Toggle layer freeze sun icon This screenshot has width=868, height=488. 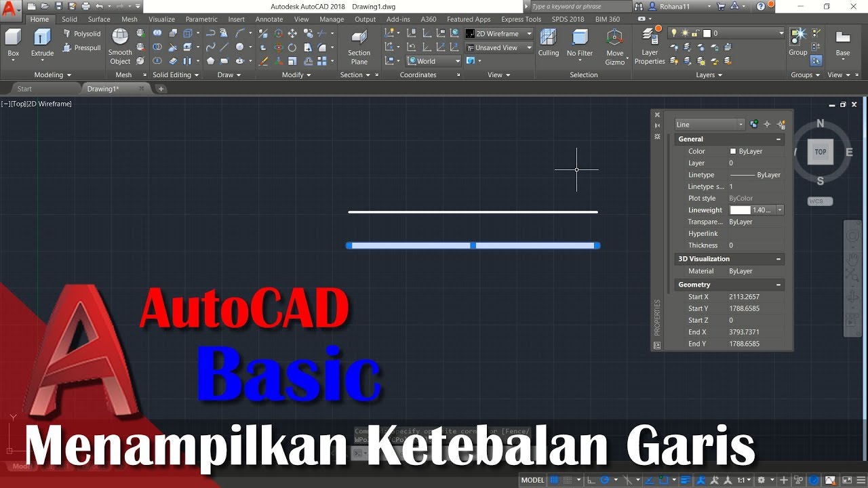[685, 33]
